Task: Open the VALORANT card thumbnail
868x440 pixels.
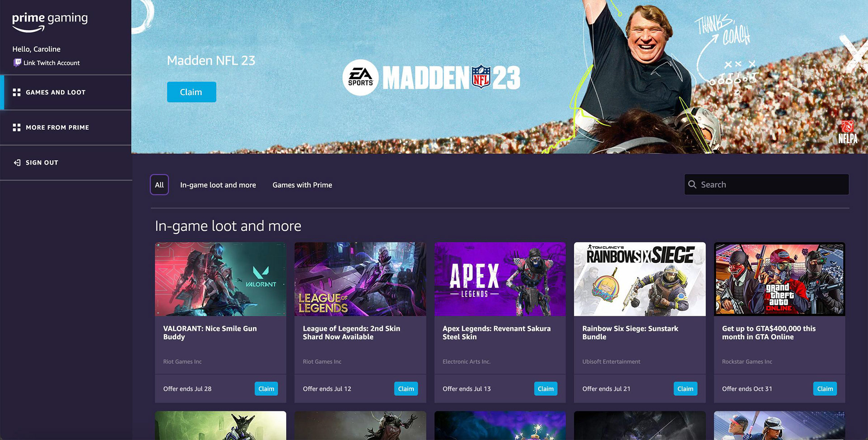Action: tap(221, 279)
